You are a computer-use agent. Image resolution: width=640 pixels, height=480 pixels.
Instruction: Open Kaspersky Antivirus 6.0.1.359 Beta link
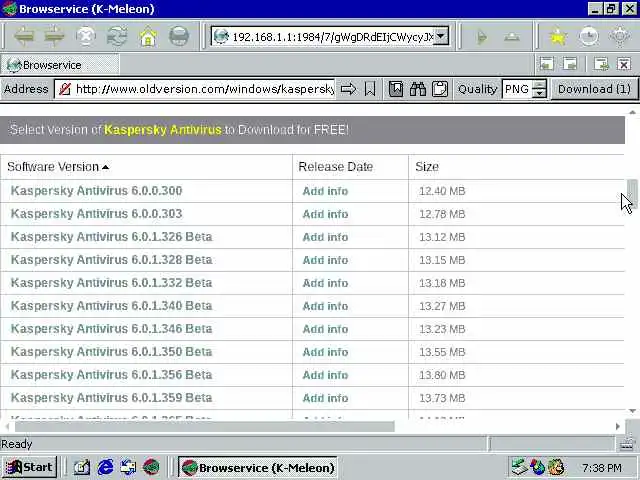(111, 398)
